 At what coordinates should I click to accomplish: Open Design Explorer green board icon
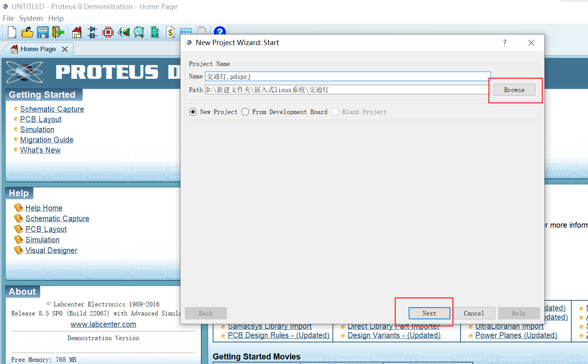tap(155, 32)
